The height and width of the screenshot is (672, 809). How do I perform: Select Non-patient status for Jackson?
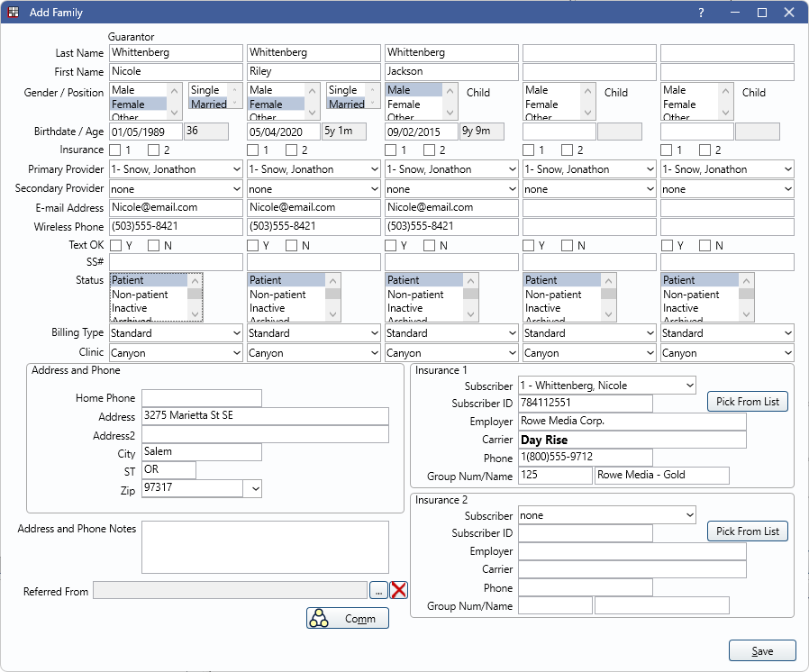[x=415, y=295]
